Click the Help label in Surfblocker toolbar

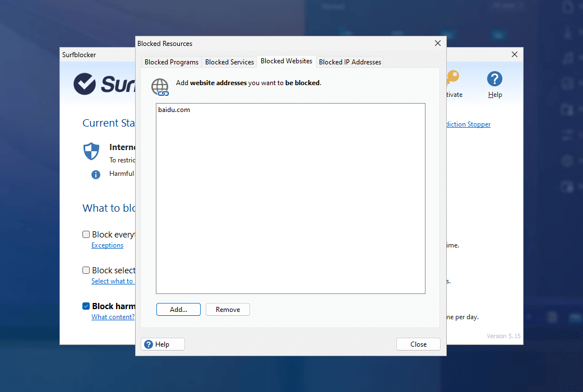[x=495, y=95]
